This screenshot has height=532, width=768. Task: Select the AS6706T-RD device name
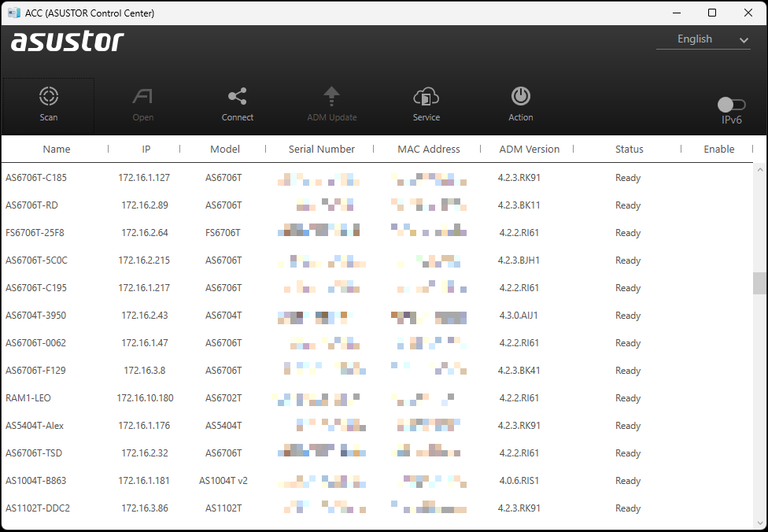click(31, 205)
